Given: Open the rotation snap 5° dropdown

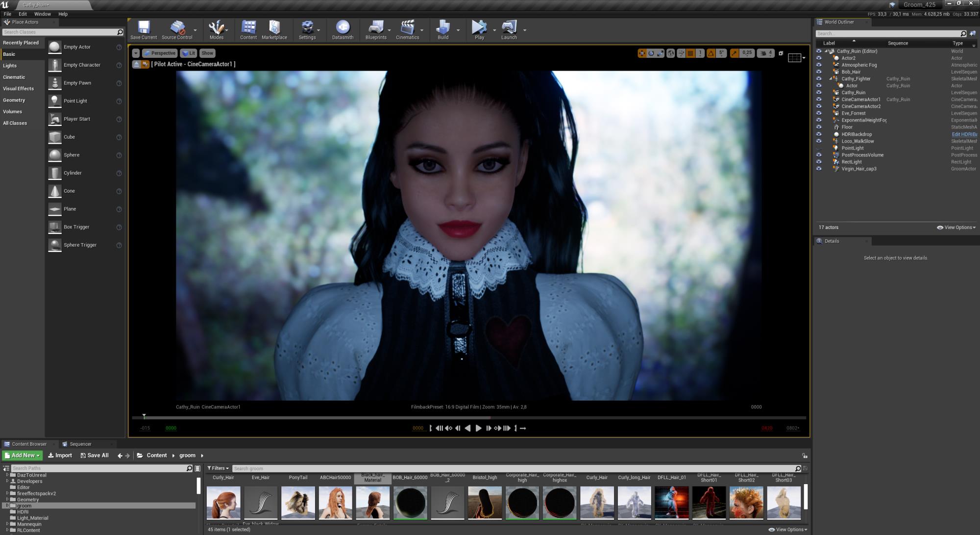Looking at the screenshot, I should pos(721,53).
